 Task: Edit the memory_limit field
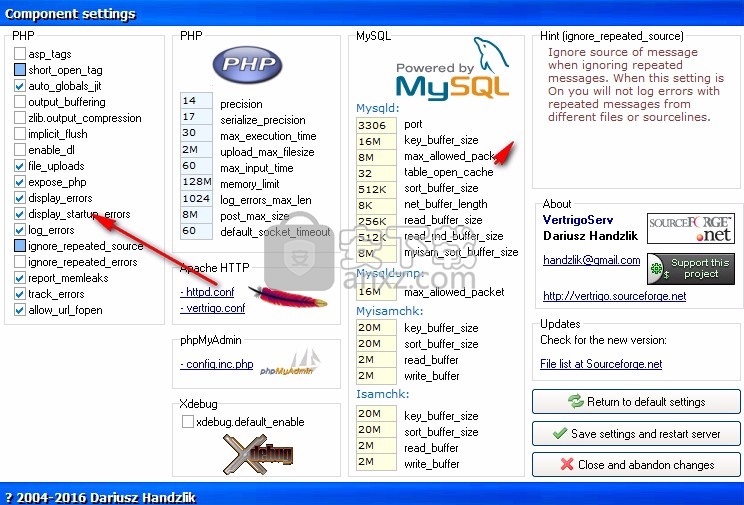click(x=196, y=182)
